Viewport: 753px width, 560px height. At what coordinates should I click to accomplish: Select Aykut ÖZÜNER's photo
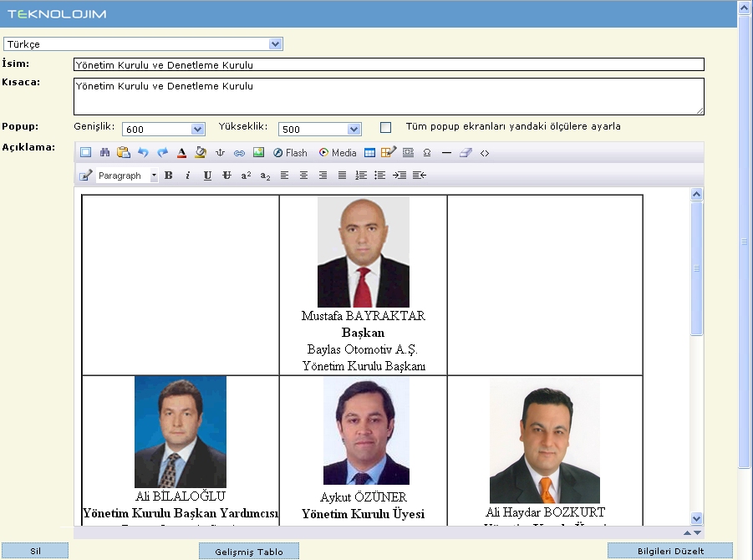[366, 430]
